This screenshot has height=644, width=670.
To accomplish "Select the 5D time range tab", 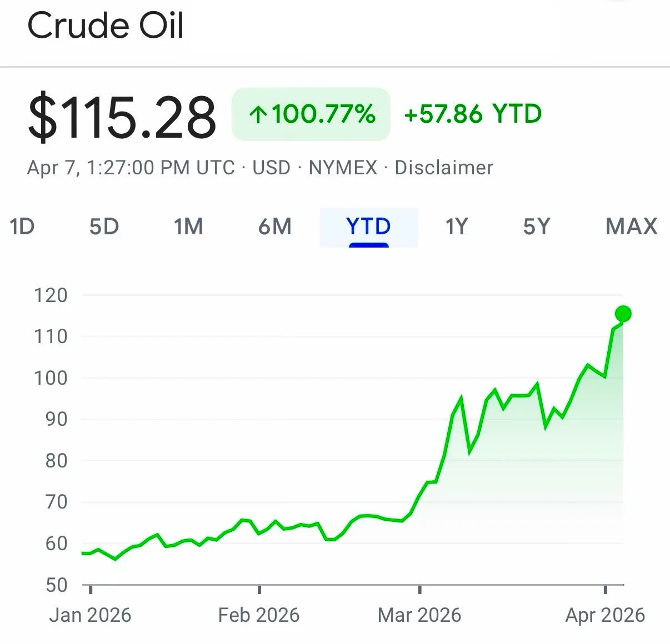I will point(104,227).
